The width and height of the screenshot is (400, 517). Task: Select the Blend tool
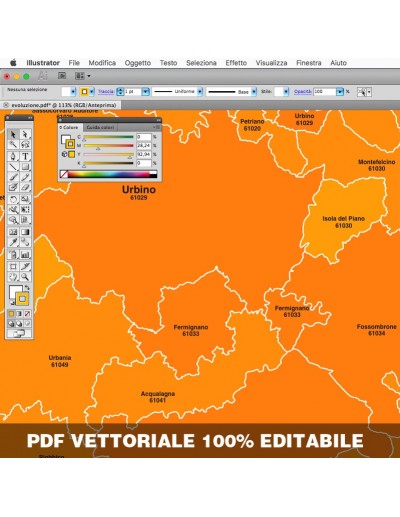click(25, 242)
